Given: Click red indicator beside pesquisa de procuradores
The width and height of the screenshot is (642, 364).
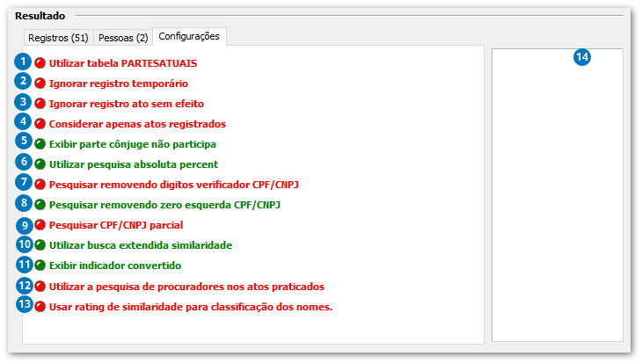Looking at the screenshot, I should (40, 287).
